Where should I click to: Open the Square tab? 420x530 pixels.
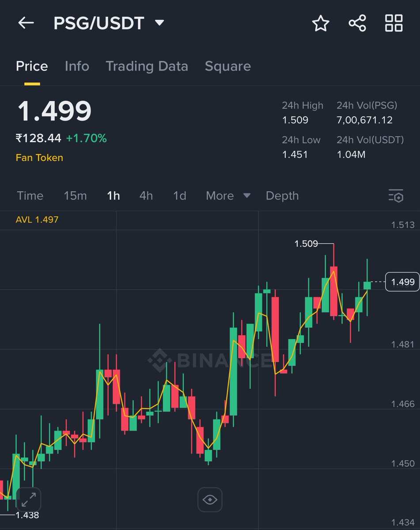(x=228, y=66)
